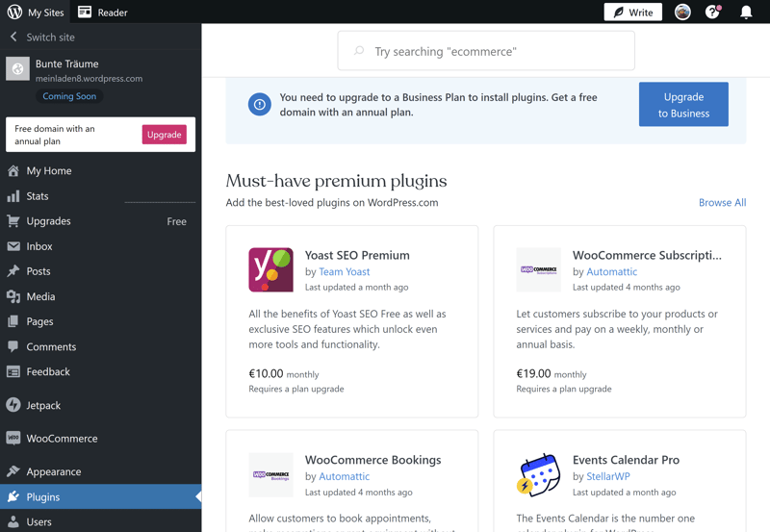Open the help question mark icon
Image resolution: width=770 pixels, height=532 pixels.
coord(712,12)
